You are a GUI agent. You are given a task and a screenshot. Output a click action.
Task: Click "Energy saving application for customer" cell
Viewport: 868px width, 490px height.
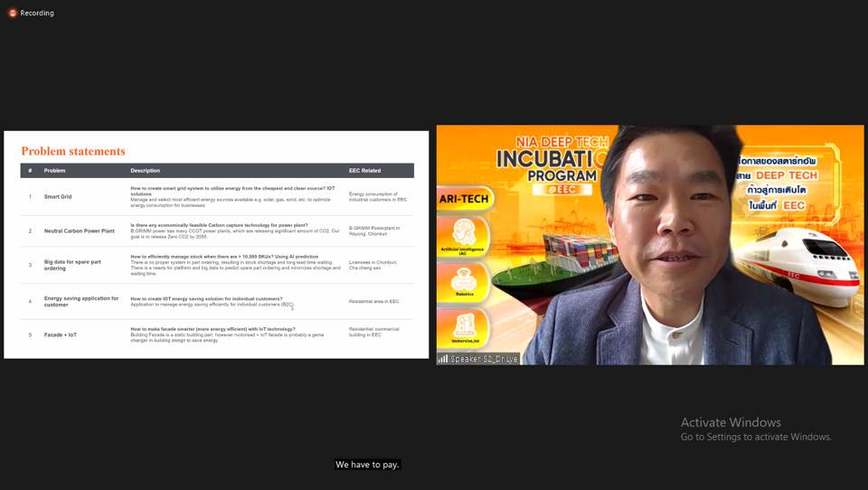coord(81,301)
